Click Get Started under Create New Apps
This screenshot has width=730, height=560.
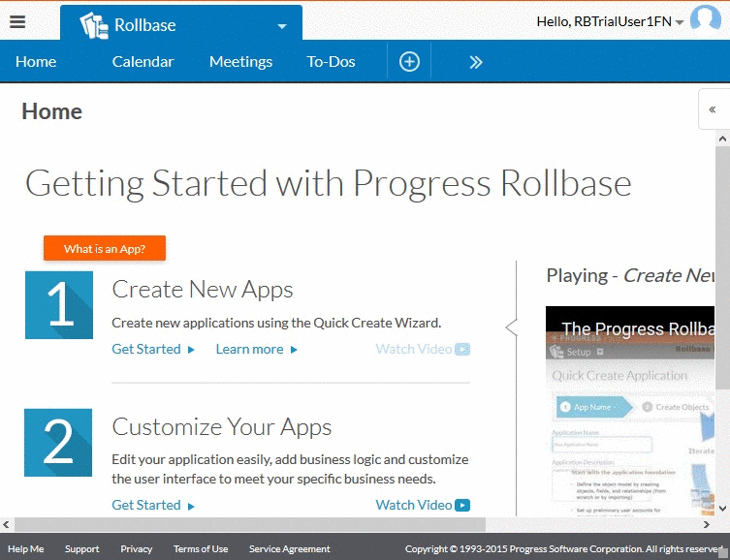coord(153,349)
